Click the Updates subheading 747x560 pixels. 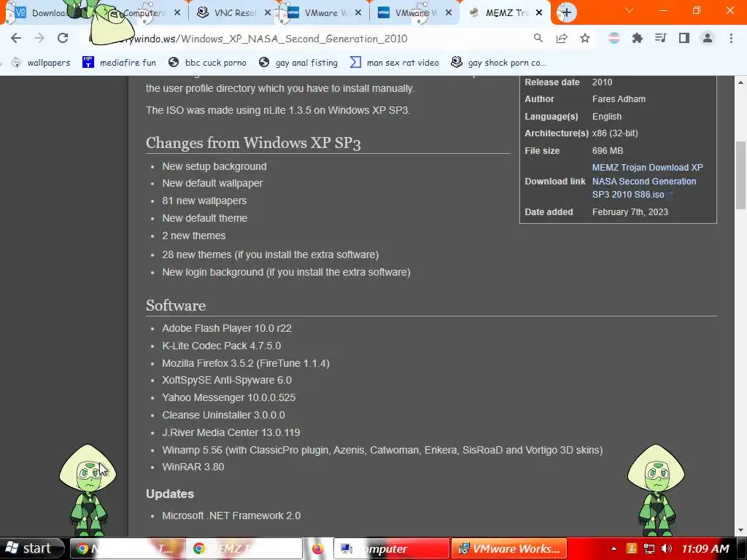click(169, 494)
